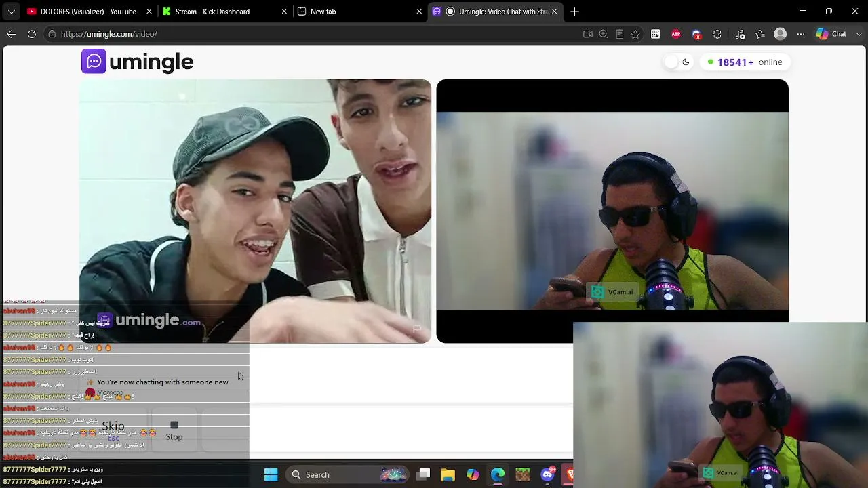Open the Windows Start menu
The image size is (868, 488).
pyautogui.click(x=271, y=474)
